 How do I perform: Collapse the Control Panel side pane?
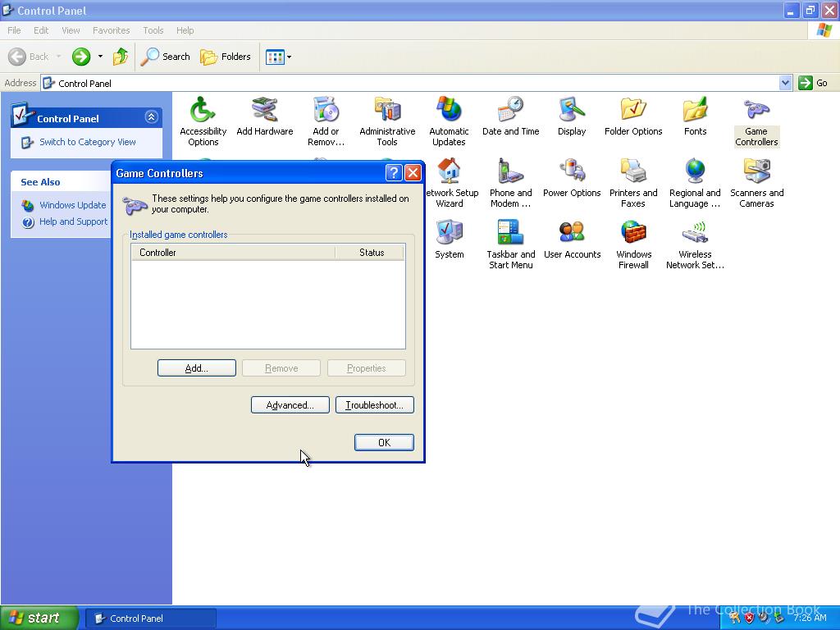tap(151, 117)
